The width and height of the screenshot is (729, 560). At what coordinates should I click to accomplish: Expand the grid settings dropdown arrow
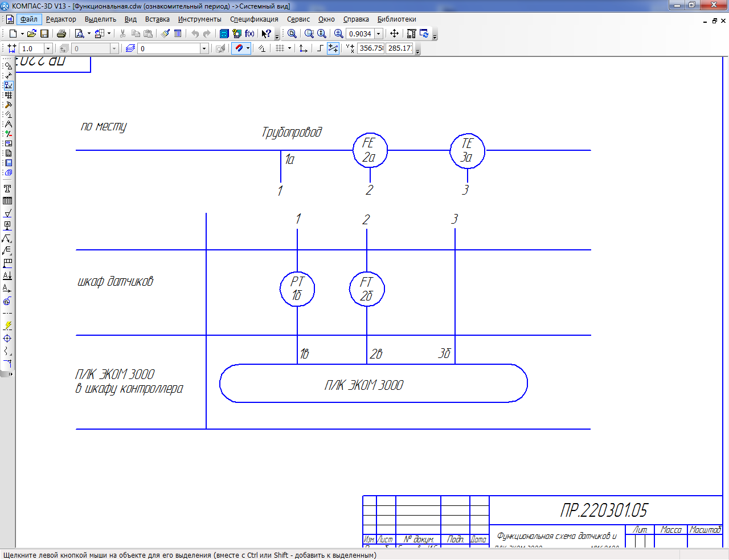(x=289, y=48)
